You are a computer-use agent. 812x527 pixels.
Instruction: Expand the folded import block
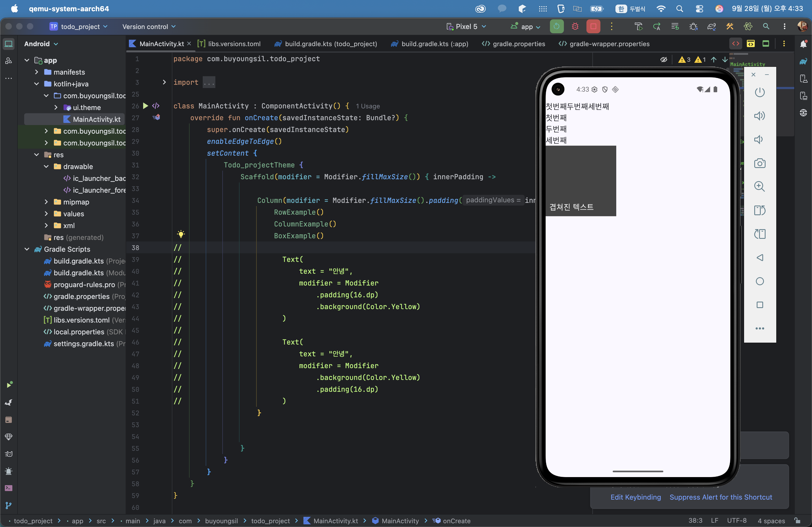[164, 82]
